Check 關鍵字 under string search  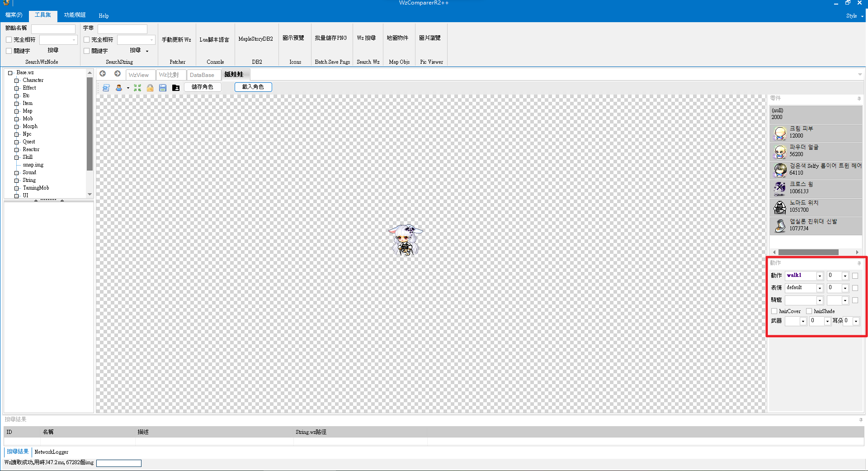(86, 51)
